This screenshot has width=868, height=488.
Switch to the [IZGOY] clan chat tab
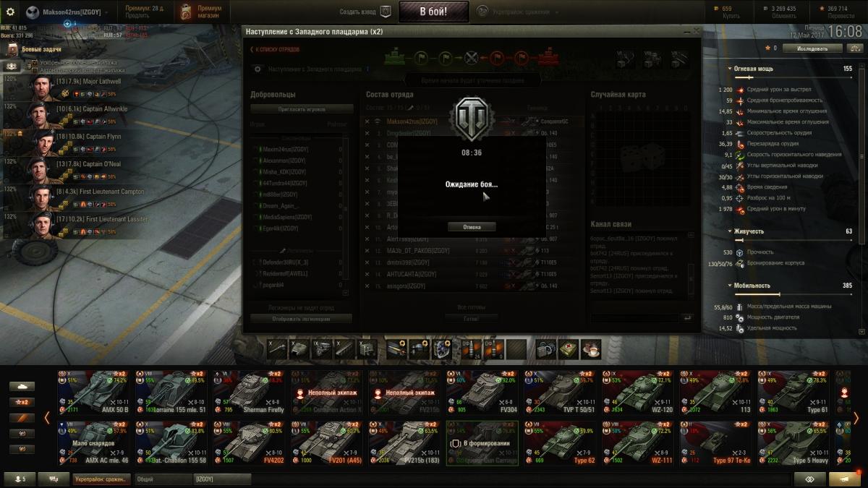click(222, 479)
